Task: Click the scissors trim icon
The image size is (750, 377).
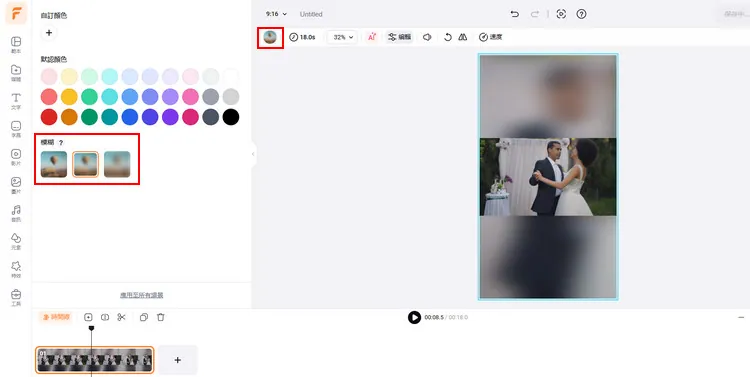Action: (121, 317)
